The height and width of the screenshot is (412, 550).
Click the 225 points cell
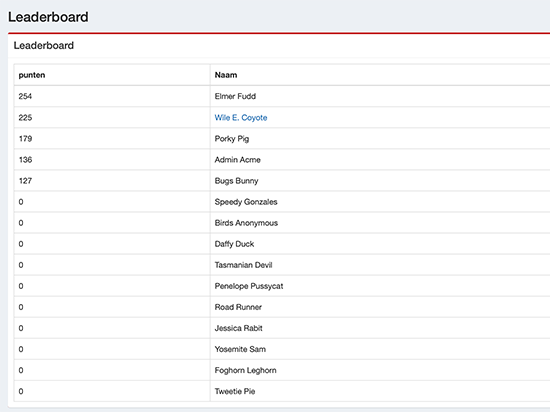(x=112, y=117)
